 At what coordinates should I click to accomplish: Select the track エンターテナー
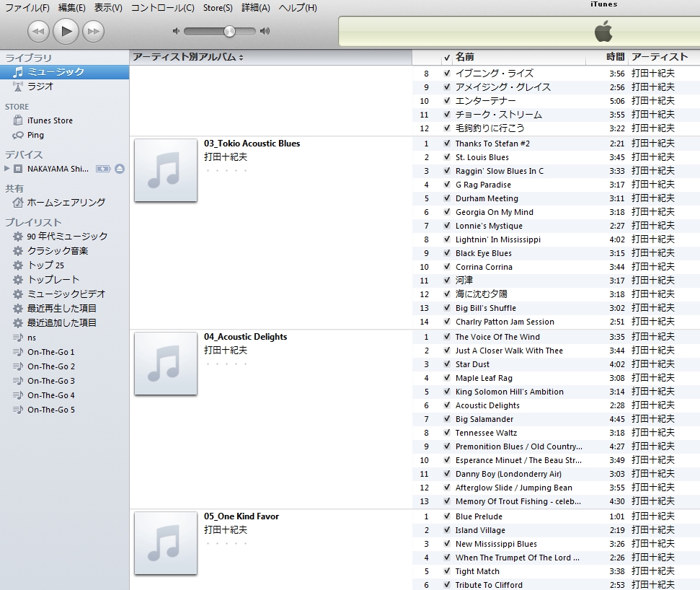coord(485,101)
